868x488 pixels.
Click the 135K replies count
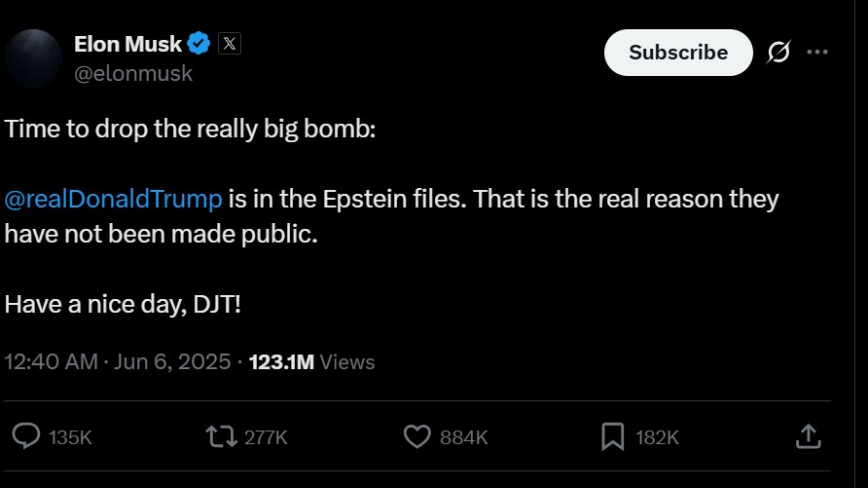point(70,437)
